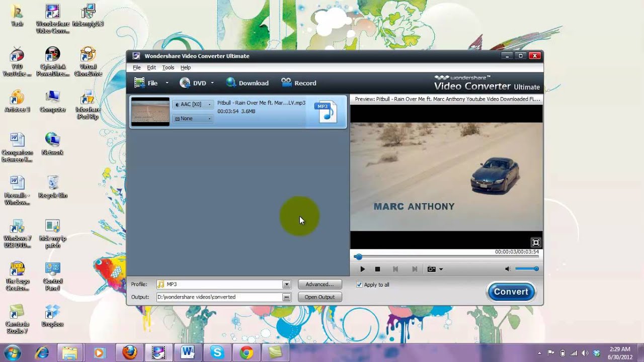644x362 pixels.
Task: Toggle the Apply to all checkbox
Action: pyautogui.click(x=359, y=285)
